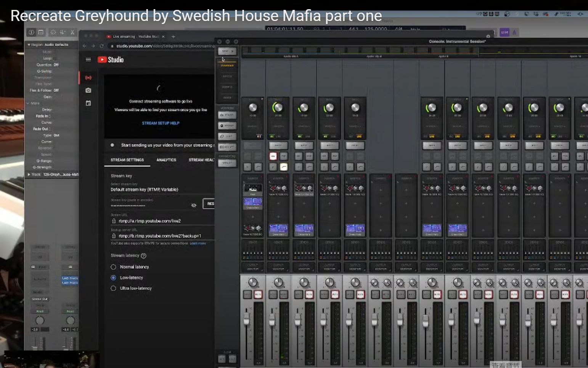The height and width of the screenshot is (368, 588).
Task: Toggle the lit red 48V phantom button
Action: point(273,156)
